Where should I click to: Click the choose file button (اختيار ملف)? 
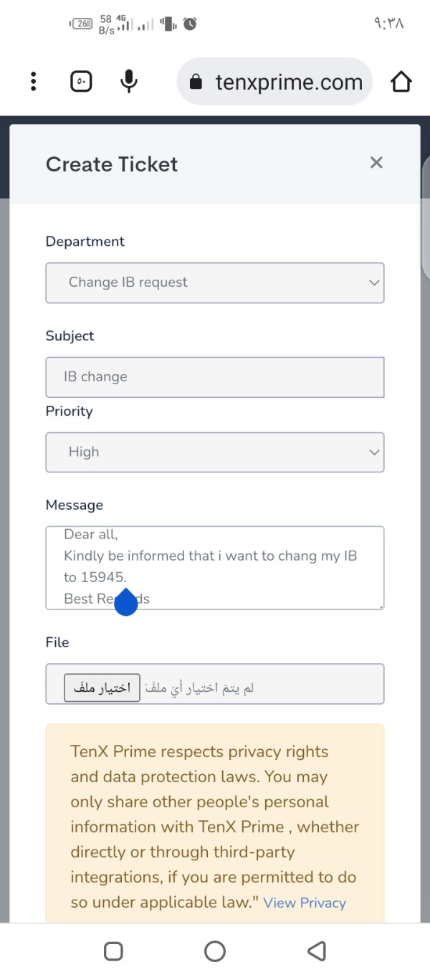click(x=102, y=688)
